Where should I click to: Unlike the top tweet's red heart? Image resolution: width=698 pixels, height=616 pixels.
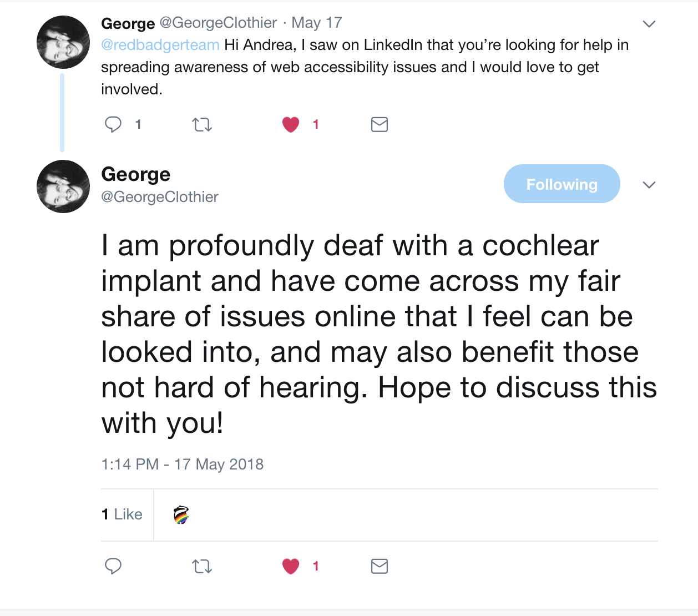[291, 124]
